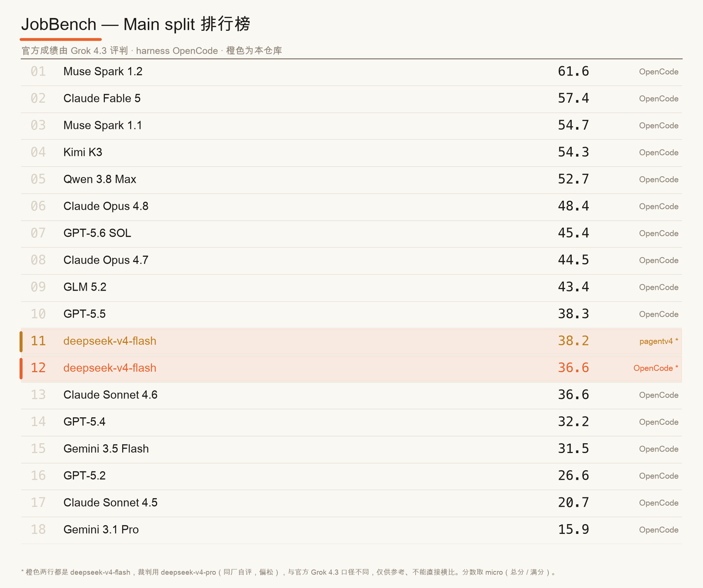This screenshot has height=588, width=703.
Task: Select the 'GPT-5.5' model name
Action: click(x=85, y=314)
